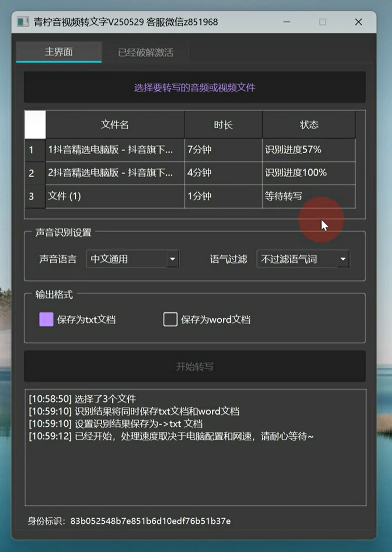Select row header number 3
This screenshot has width=392, height=552.
(35, 196)
